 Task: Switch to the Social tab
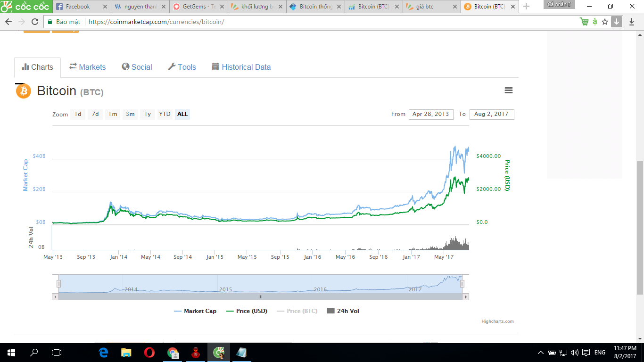137,67
